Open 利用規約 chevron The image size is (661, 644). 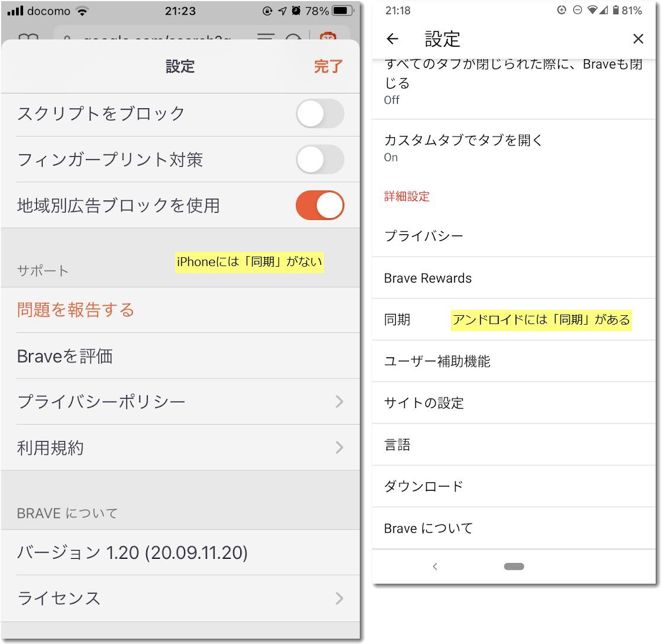tap(339, 447)
